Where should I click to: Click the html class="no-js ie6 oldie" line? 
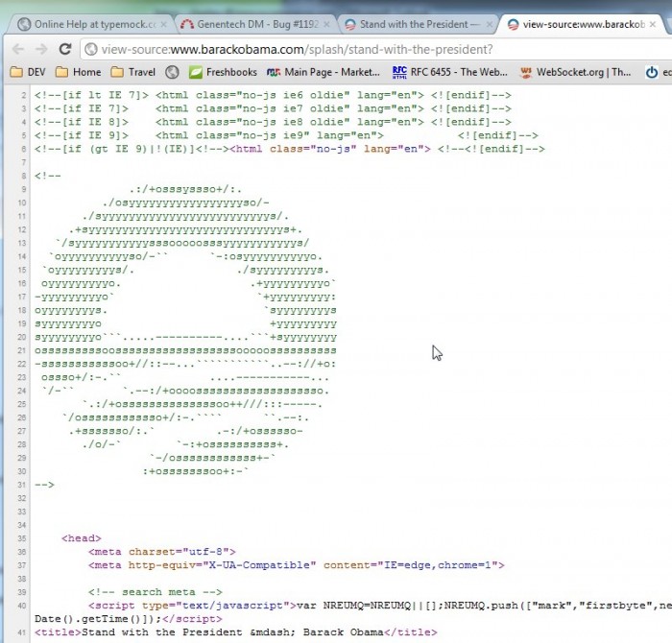[x=273, y=95]
